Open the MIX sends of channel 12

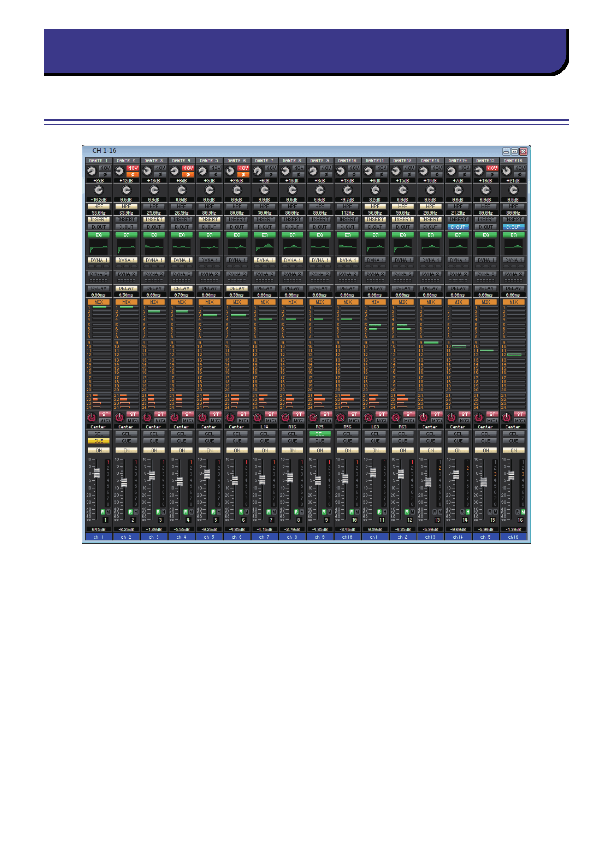[x=403, y=302]
